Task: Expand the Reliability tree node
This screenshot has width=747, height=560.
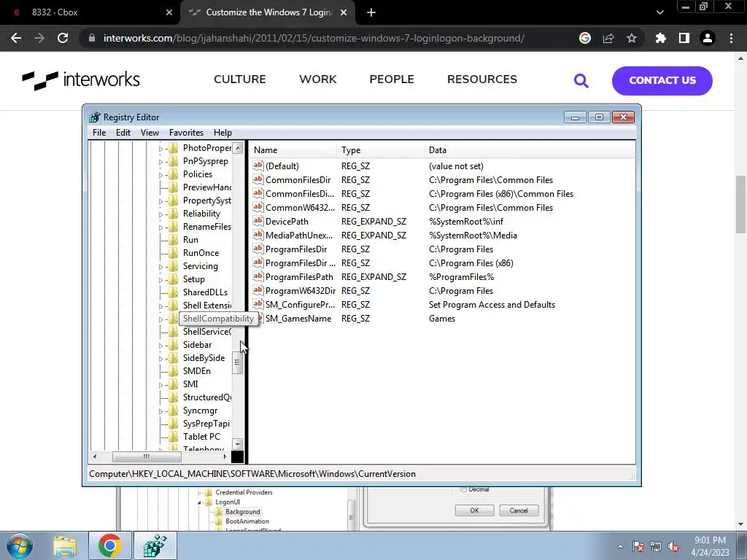Action: [161, 214]
